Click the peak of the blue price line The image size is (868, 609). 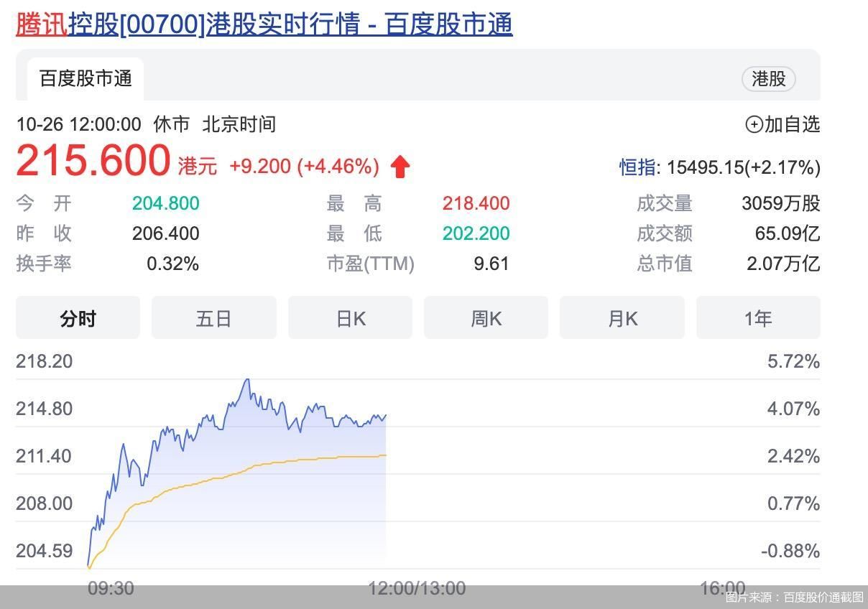click(248, 379)
